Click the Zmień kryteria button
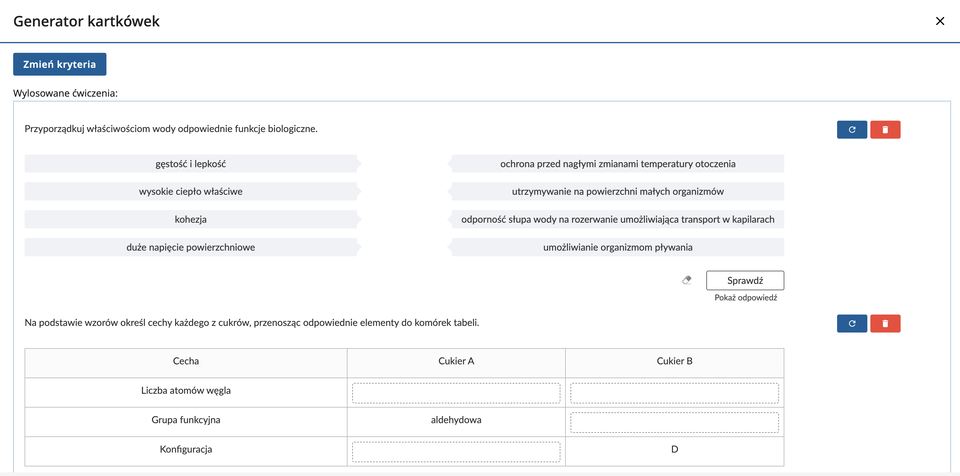The image size is (960, 476). pyautogui.click(x=59, y=64)
